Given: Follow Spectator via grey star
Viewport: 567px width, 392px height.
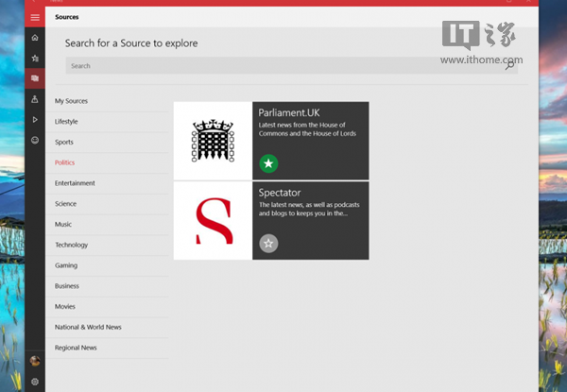Looking at the screenshot, I should pos(269,244).
